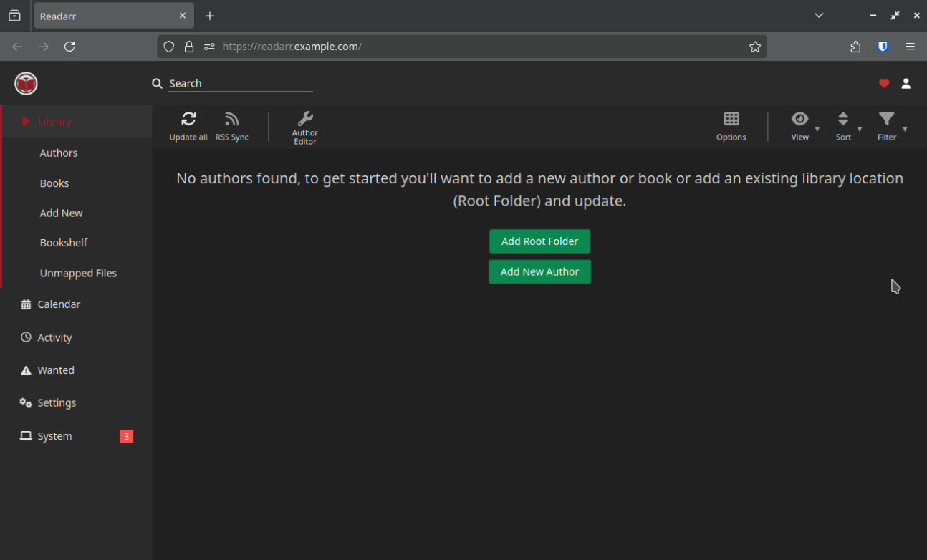Open the user account icon menu
The width and height of the screenshot is (927, 560).
pos(906,84)
